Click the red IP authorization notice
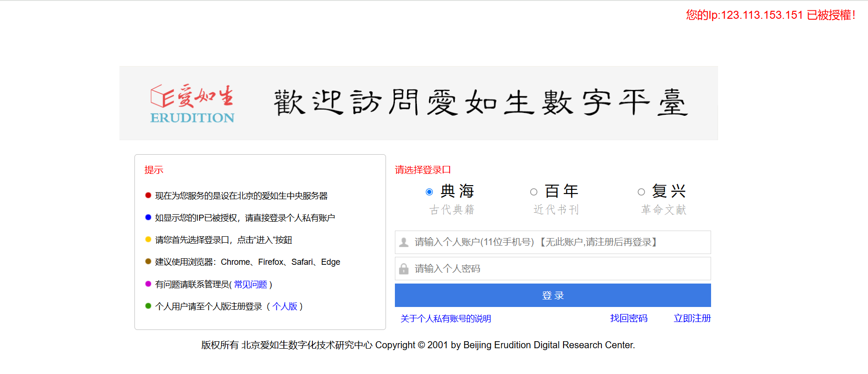The image size is (868, 374). (x=771, y=15)
